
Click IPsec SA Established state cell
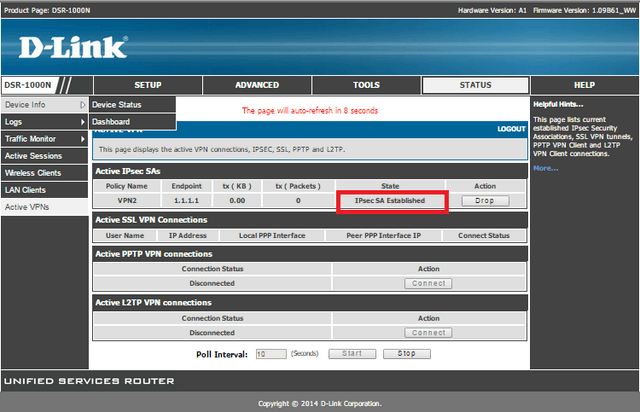click(390, 201)
